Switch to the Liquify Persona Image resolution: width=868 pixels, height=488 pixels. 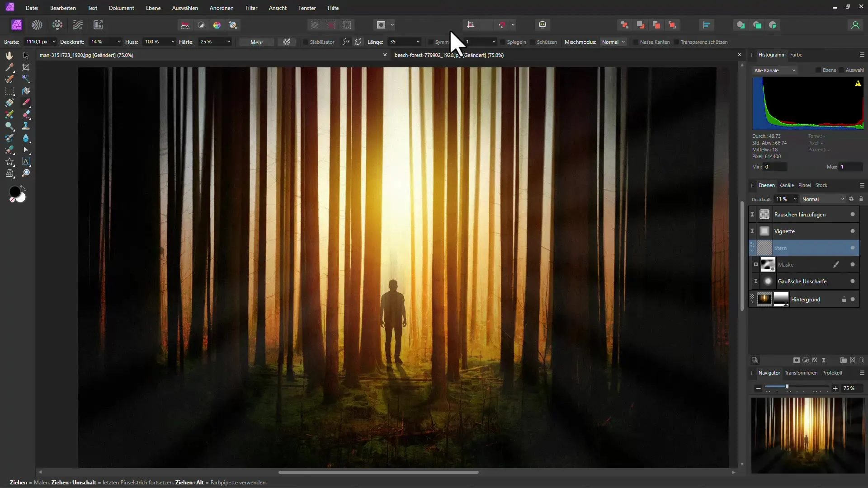37,25
